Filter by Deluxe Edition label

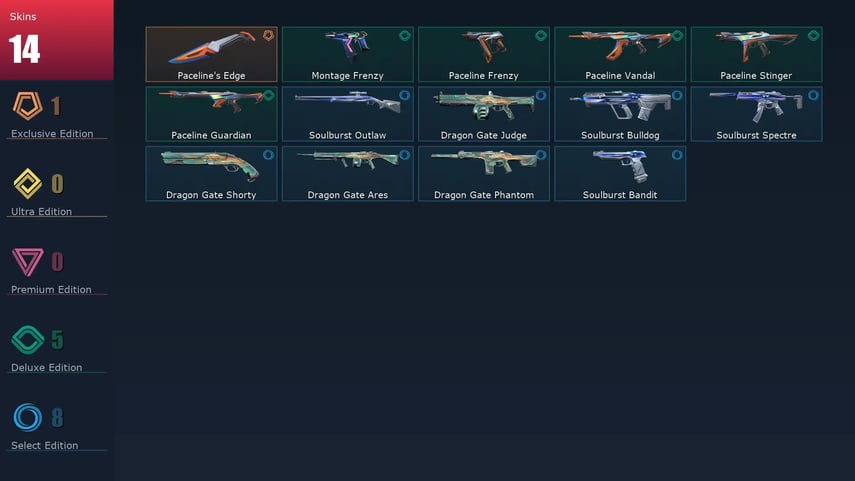[46, 368]
